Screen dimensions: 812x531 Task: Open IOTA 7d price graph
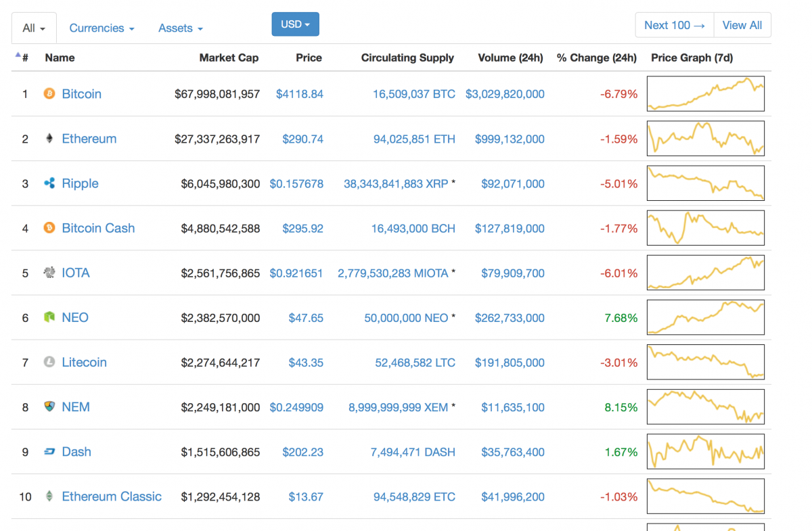(706, 272)
